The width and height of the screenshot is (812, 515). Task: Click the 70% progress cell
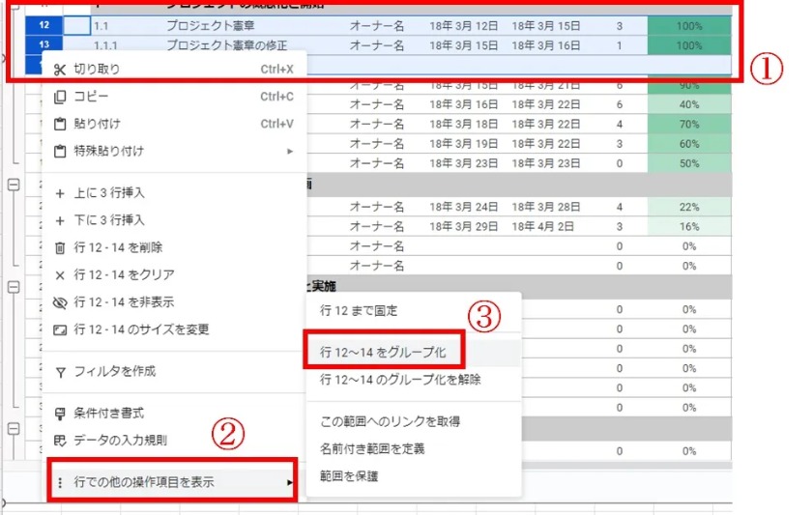(x=689, y=125)
